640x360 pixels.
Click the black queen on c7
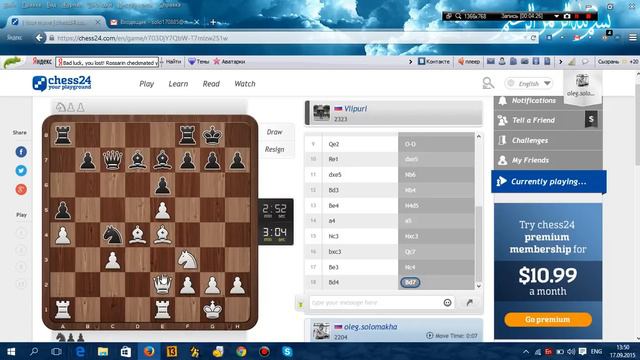pyautogui.click(x=113, y=160)
